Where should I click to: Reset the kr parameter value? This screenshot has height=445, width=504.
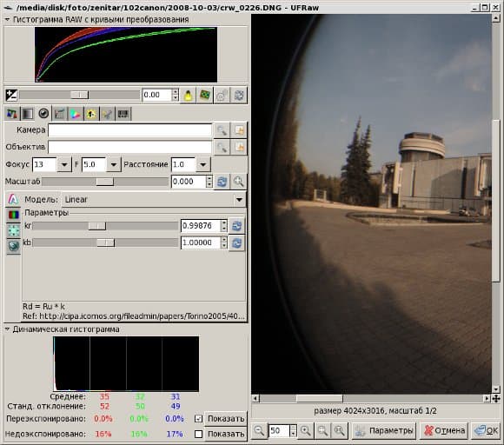coord(237,226)
